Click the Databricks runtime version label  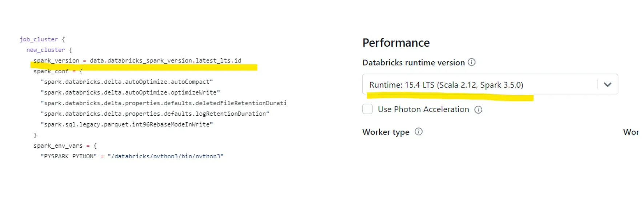[413, 63]
